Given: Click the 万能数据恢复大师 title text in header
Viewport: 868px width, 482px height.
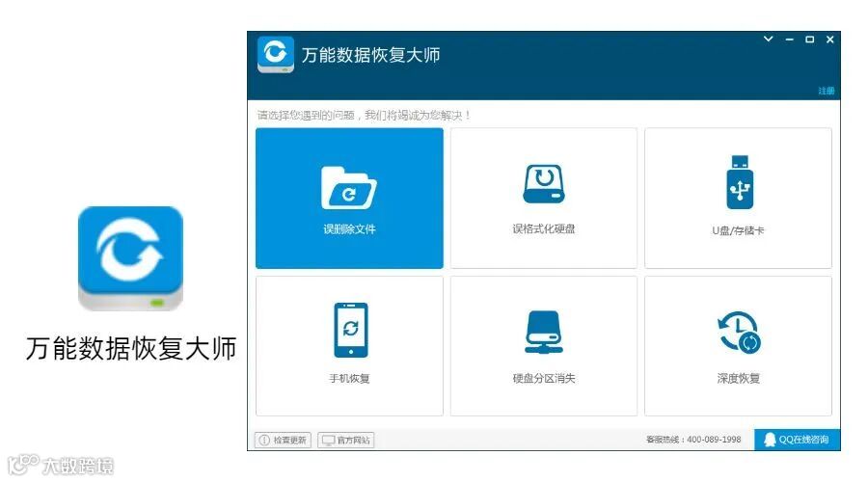Looking at the screenshot, I should coord(371,55).
